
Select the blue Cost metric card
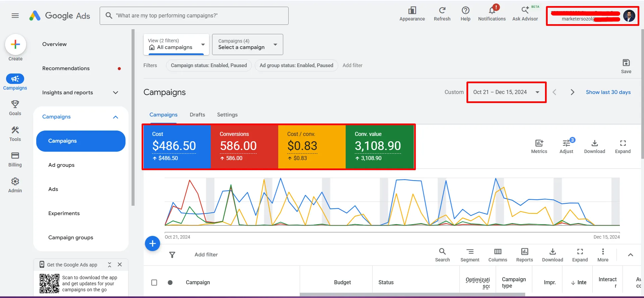(x=177, y=147)
